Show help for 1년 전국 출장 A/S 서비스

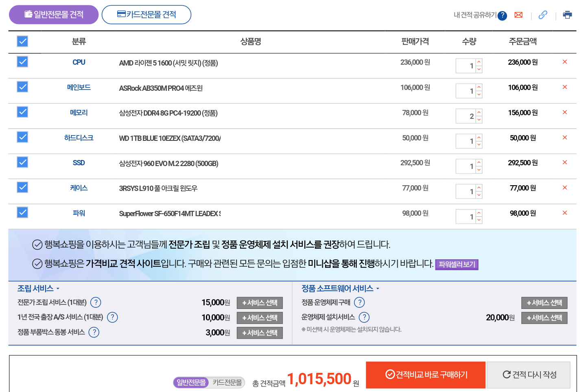coord(112,318)
